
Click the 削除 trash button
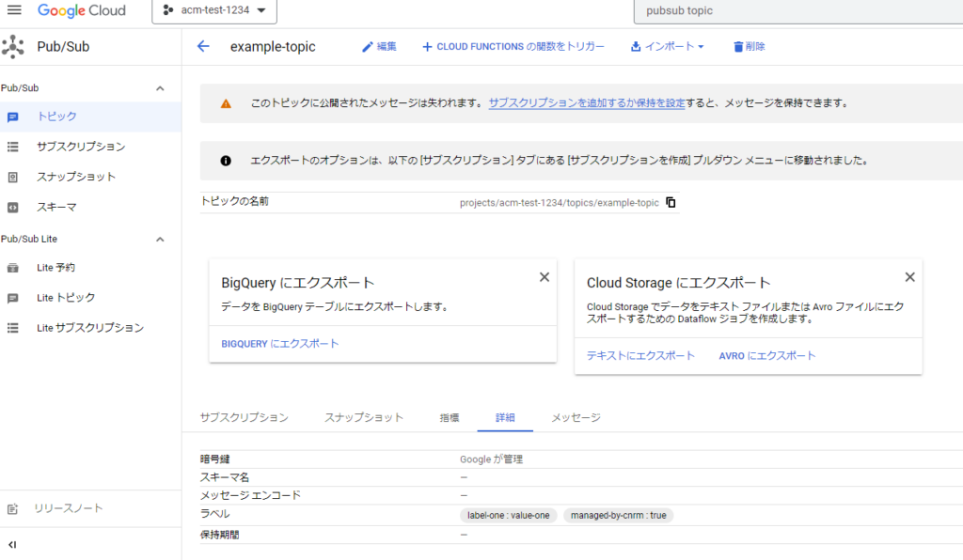point(749,47)
